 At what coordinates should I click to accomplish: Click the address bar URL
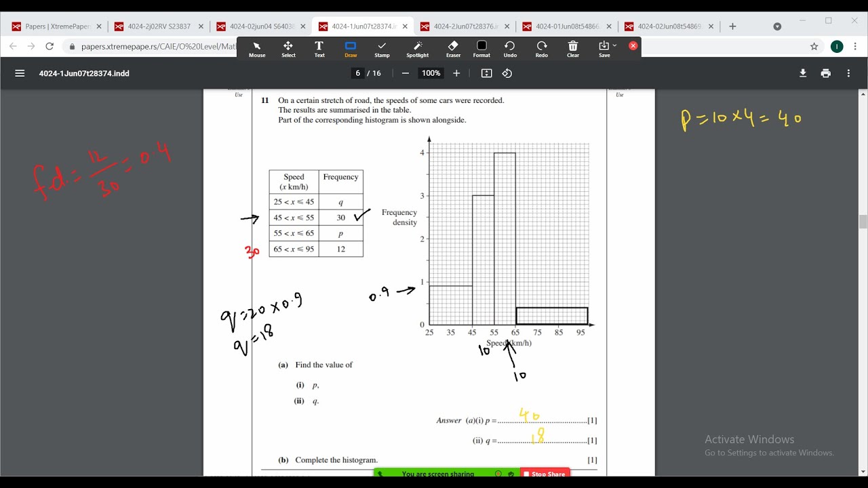point(159,47)
